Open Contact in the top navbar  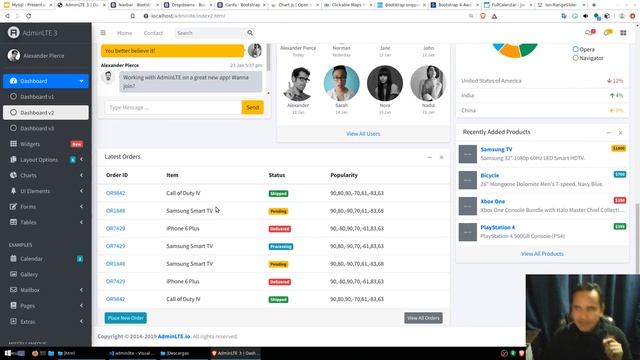point(153,33)
